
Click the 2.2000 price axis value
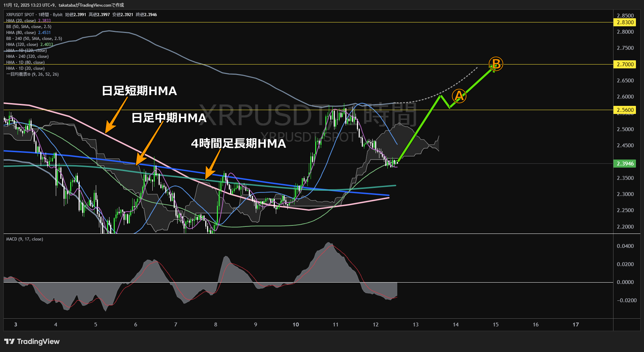625,227
